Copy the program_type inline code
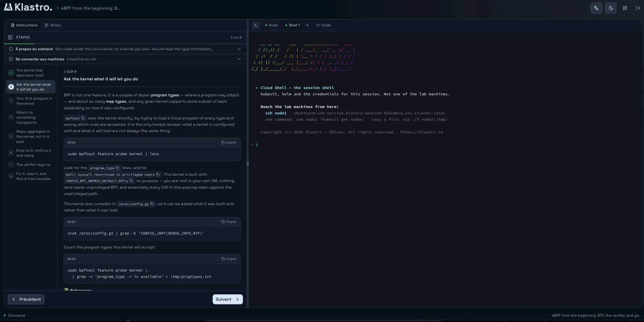 click(118, 168)
